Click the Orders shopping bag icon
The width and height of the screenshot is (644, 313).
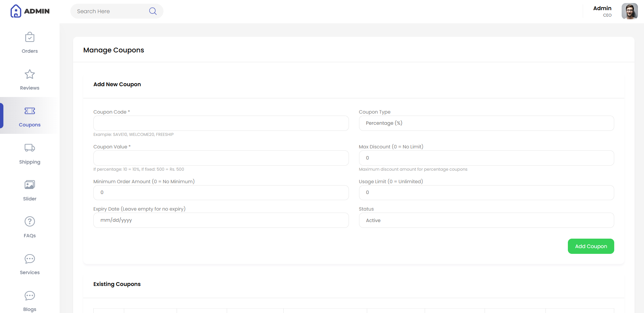tap(30, 37)
